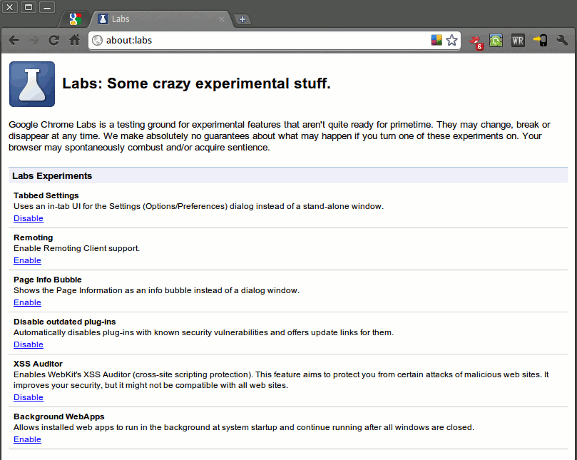Image resolution: width=577 pixels, height=460 pixels.
Task: Click the 'Tabbed Settings' heading
Action: tap(46, 195)
